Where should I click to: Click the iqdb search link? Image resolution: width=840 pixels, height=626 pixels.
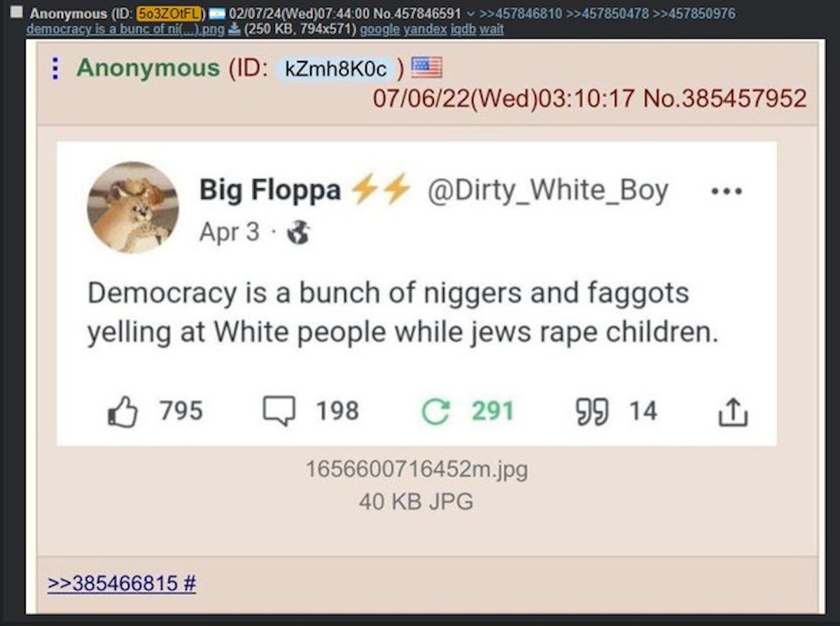coord(461,29)
